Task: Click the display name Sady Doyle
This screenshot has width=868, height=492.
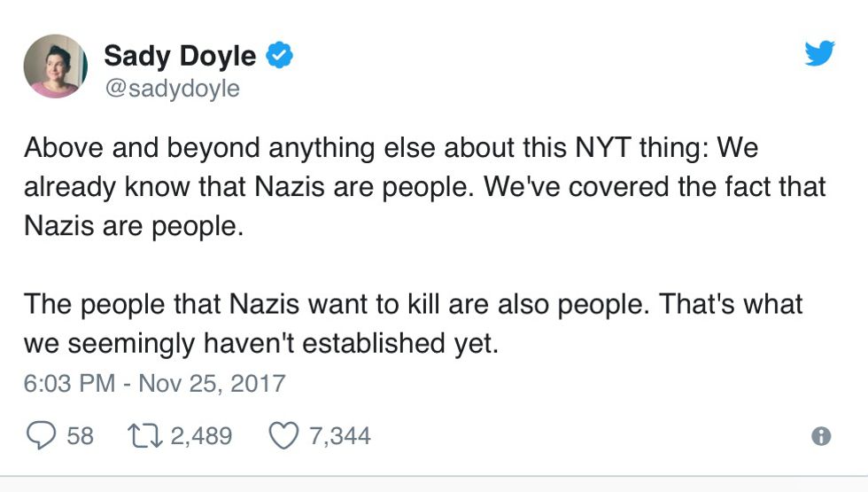Action: [x=180, y=57]
